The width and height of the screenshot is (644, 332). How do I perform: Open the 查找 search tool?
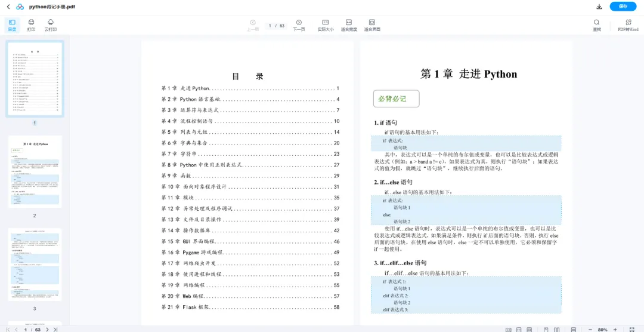click(597, 26)
